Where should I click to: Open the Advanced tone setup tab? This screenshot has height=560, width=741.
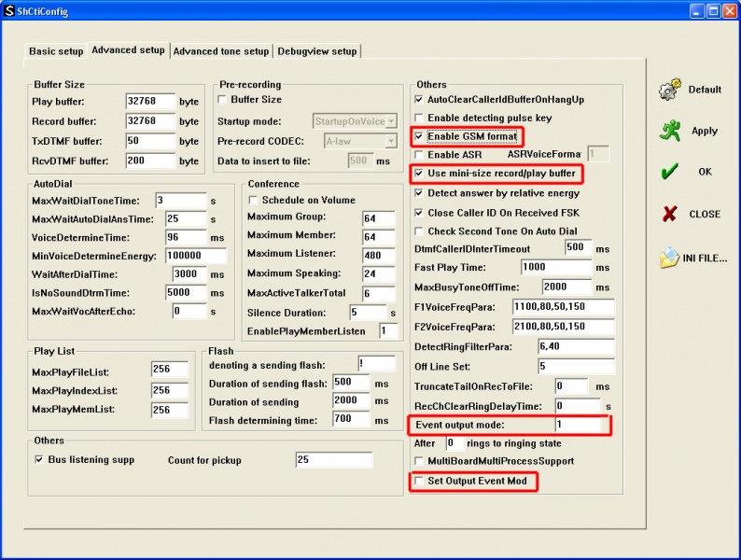pos(220,51)
